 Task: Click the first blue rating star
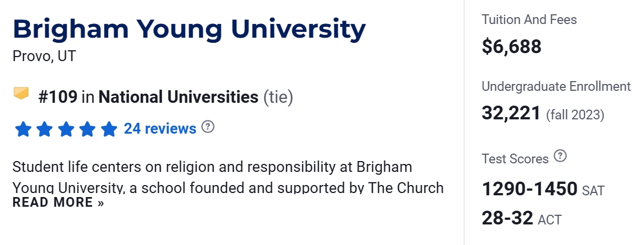pos(23,129)
